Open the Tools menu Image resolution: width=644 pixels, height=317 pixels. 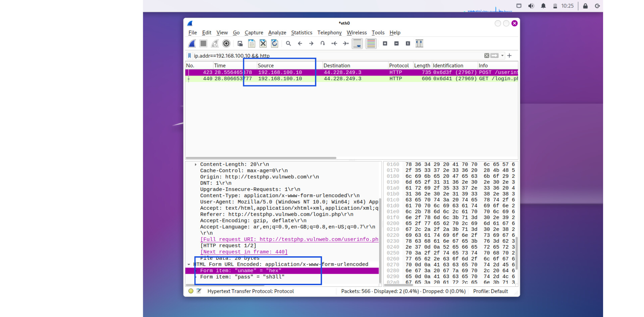(x=378, y=33)
